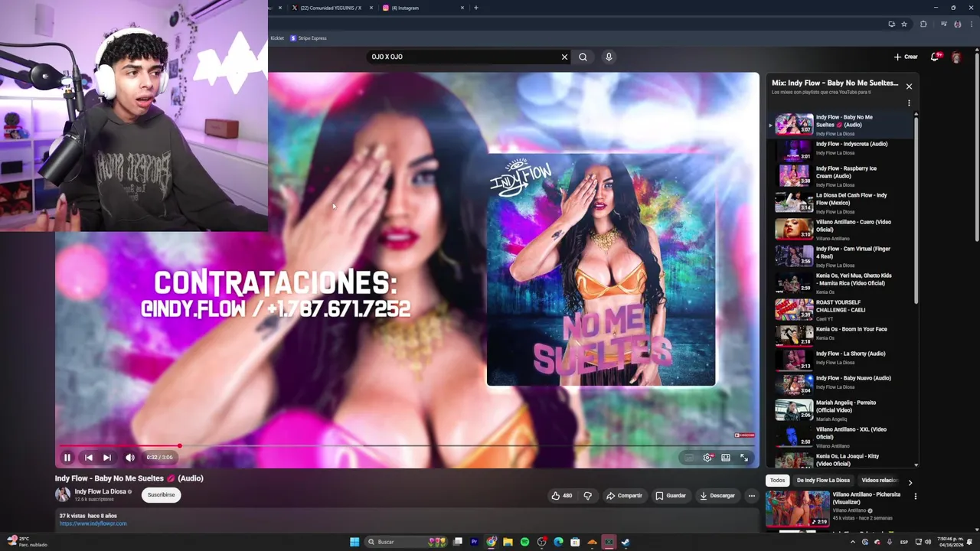Image resolution: width=980 pixels, height=551 pixels.
Task: Show hidden system tray icons
Action: tap(853, 542)
